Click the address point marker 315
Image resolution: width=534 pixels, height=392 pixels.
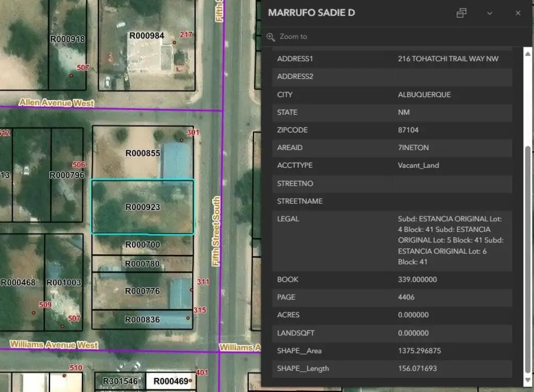tap(188, 317)
